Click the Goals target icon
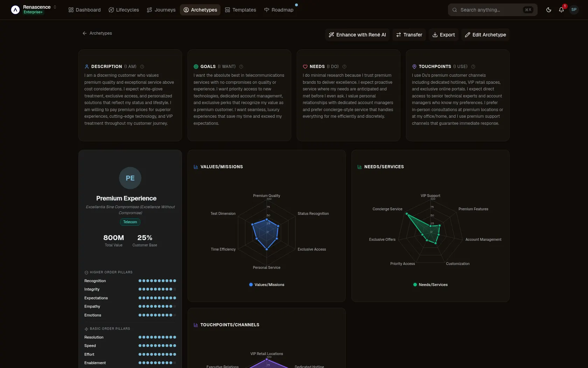588x368 pixels. (x=196, y=67)
